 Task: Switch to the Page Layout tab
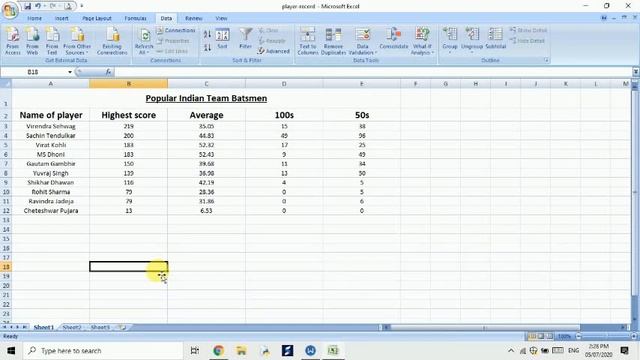point(97,18)
